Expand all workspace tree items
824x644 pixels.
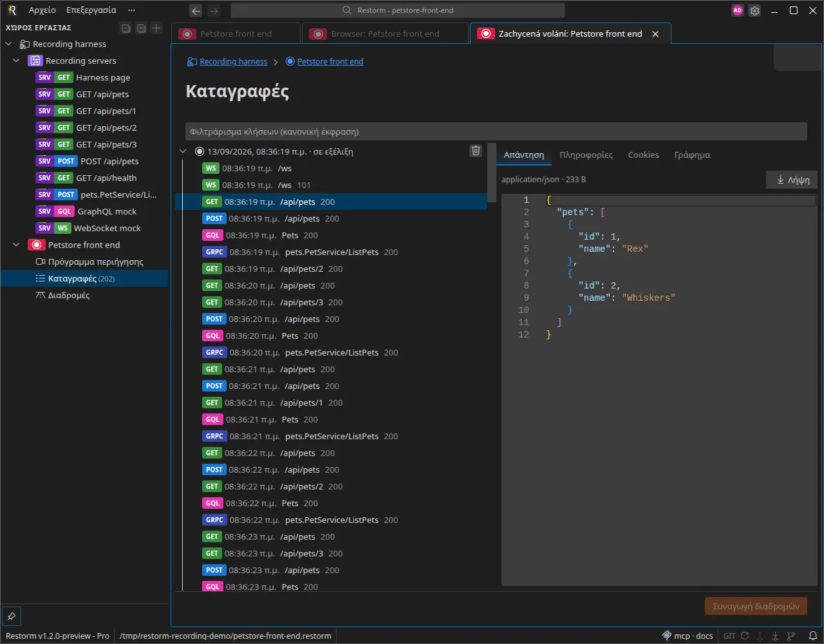(x=141, y=28)
